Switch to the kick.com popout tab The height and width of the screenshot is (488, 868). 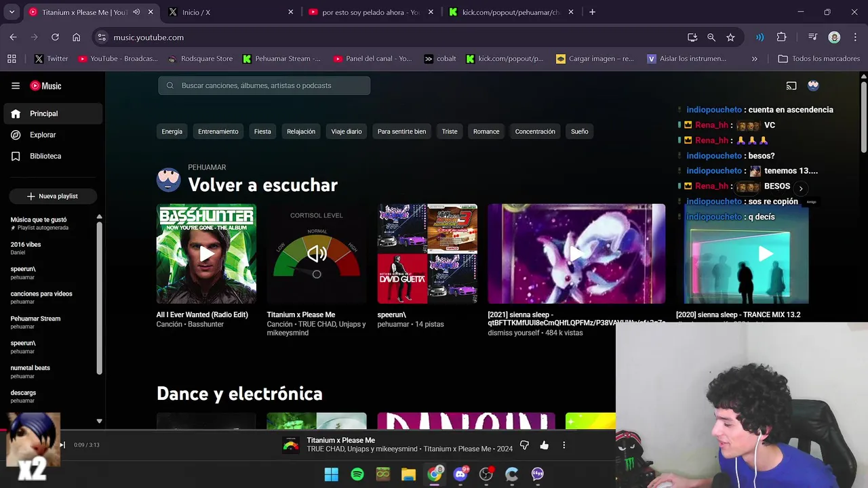point(510,12)
